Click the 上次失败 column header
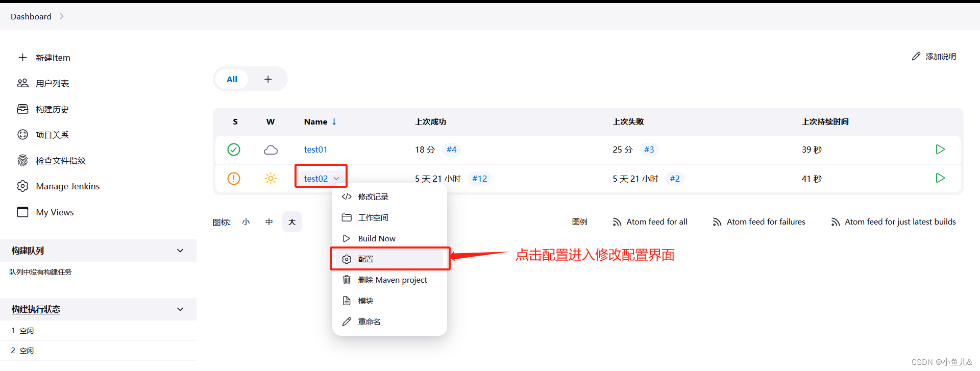This screenshot has height=371, width=980. (628, 121)
